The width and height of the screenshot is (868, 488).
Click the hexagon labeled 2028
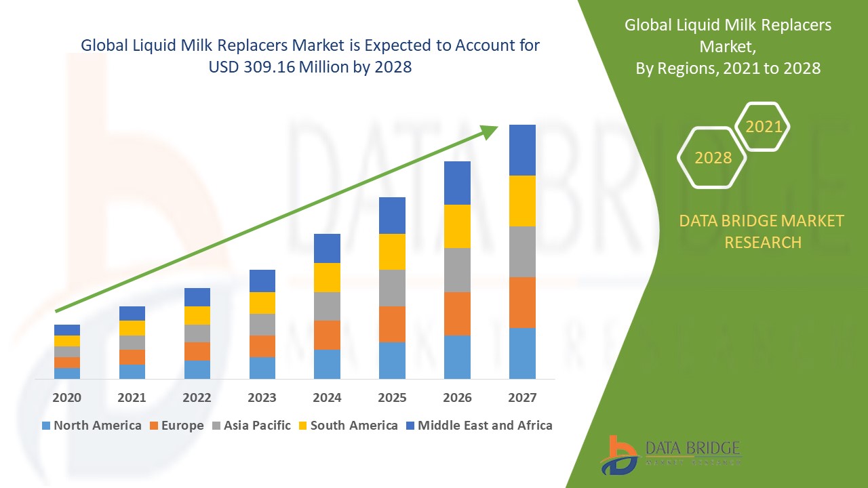(x=713, y=157)
